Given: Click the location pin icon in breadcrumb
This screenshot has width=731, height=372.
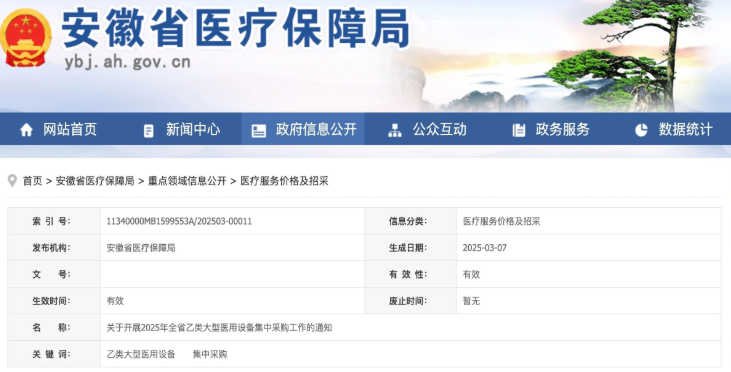Looking at the screenshot, I should tap(13, 181).
